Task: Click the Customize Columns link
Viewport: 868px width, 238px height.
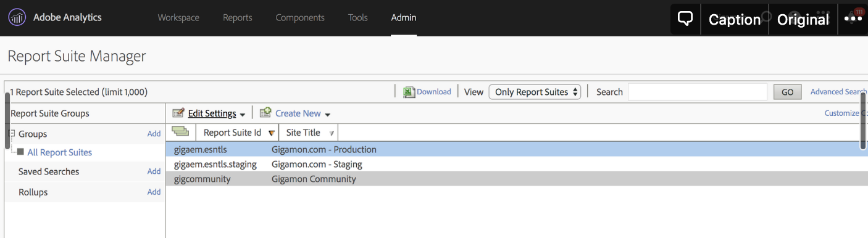Action: point(846,113)
